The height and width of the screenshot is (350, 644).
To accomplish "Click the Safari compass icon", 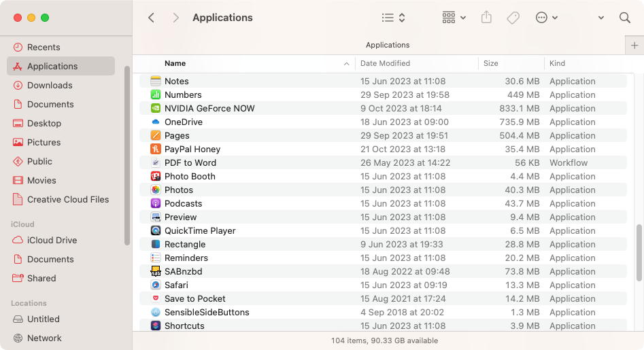I will pos(155,285).
